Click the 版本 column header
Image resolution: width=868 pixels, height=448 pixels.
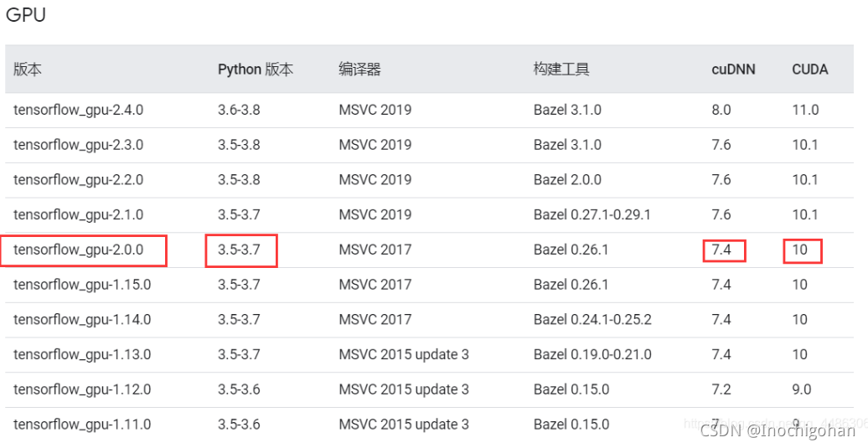(x=28, y=70)
